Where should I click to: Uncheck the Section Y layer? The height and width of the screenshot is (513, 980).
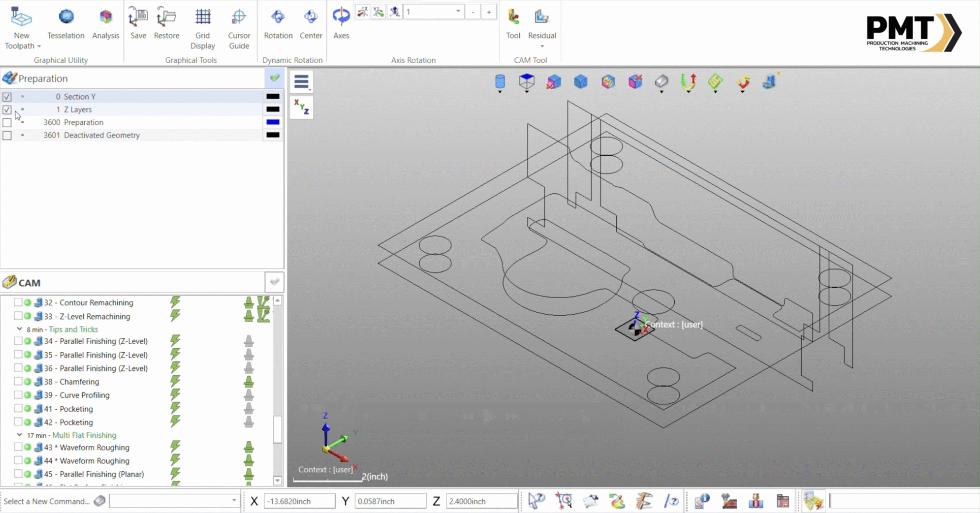(7, 97)
